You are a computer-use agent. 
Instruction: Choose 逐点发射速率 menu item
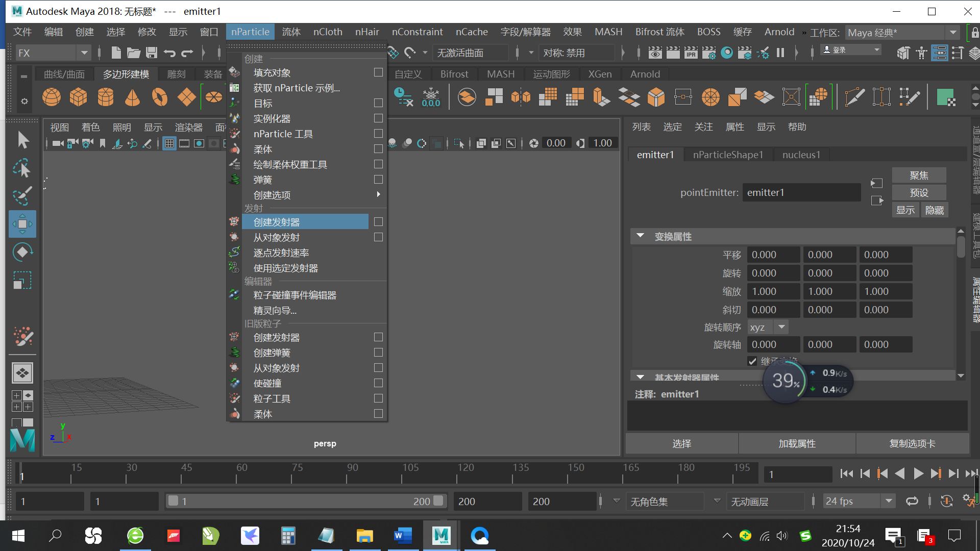pyautogui.click(x=281, y=253)
